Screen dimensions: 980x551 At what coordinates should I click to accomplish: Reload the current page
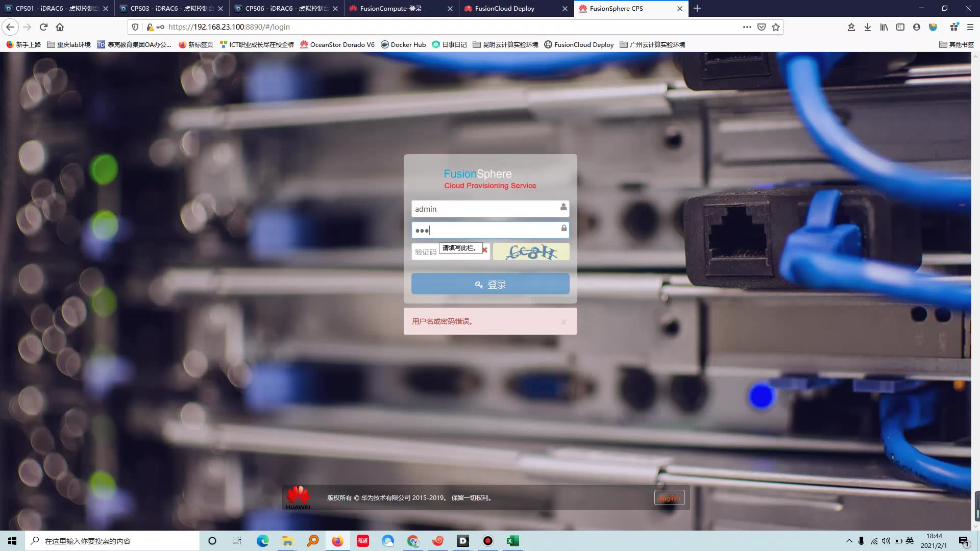(x=43, y=27)
